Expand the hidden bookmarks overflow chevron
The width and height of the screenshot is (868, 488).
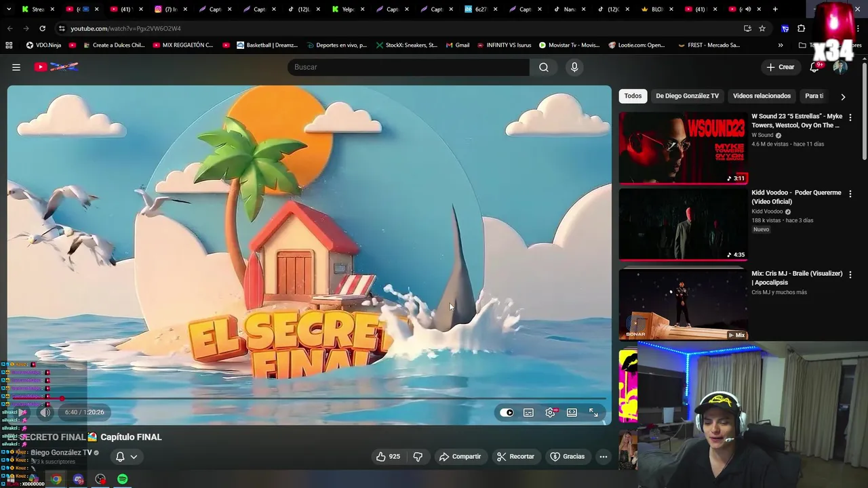point(781,45)
